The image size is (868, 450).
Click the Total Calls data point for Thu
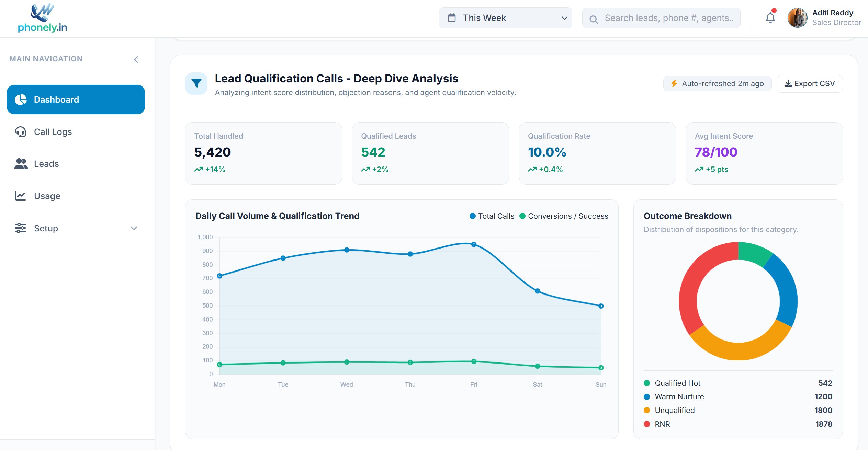point(410,254)
